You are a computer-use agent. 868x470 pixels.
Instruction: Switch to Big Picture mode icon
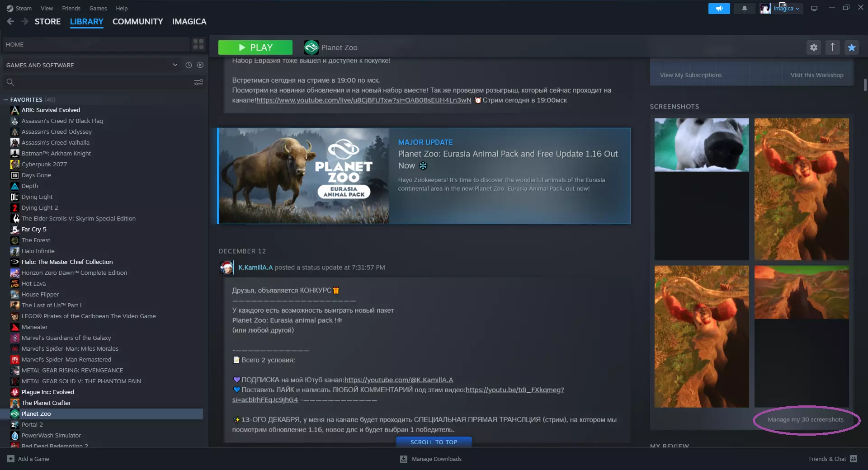pos(814,8)
